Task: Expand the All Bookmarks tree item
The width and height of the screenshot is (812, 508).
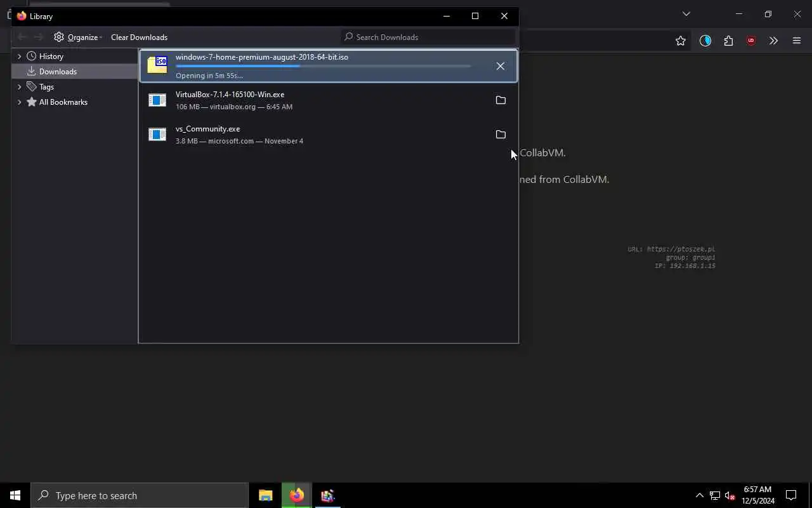Action: 19,102
